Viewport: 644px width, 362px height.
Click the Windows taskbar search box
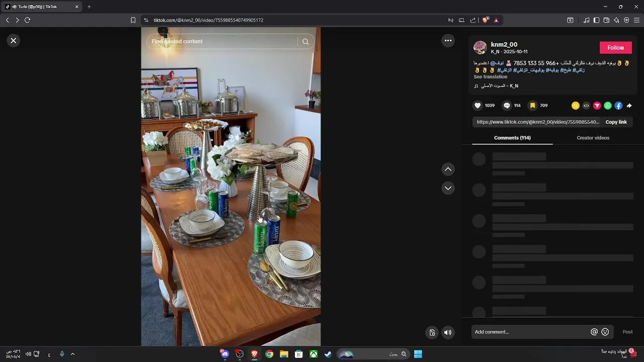[373, 354]
